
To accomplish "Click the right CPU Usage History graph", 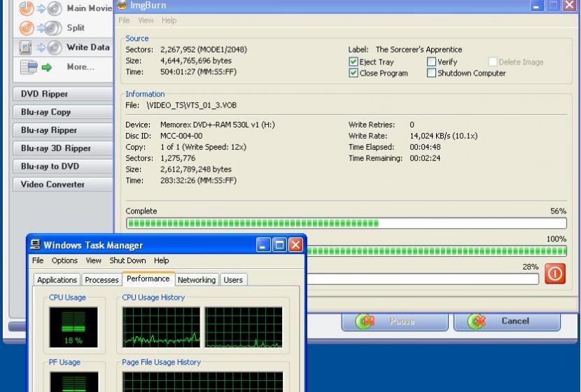I will (x=244, y=327).
